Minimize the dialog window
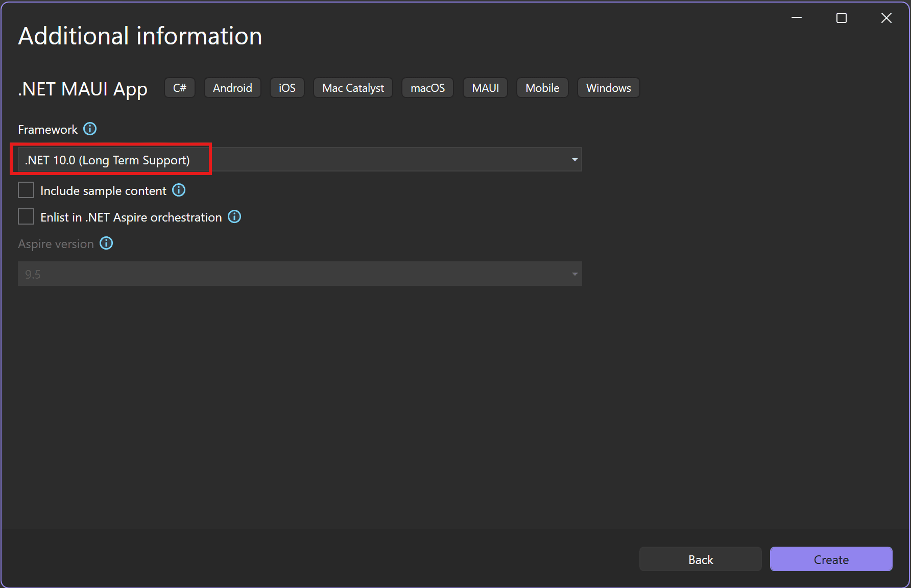The height and width of the screenshot is (588, 911). pos(797,18)
